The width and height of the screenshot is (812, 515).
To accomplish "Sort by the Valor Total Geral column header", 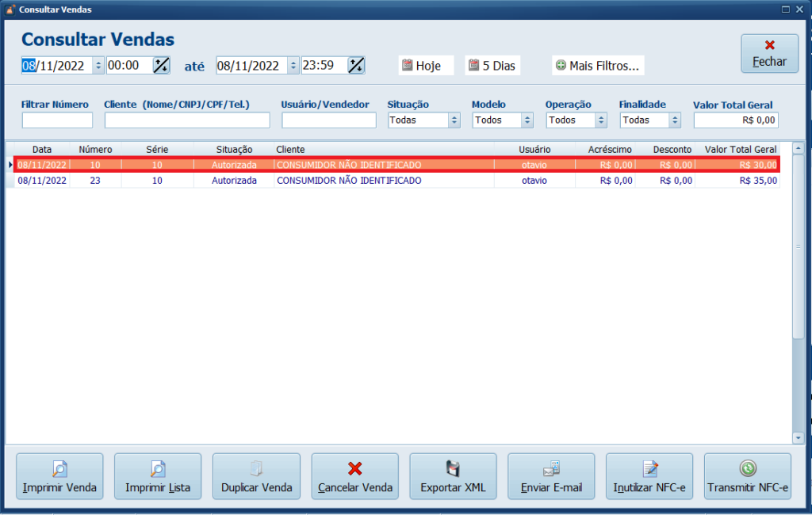I will point(741,149).
